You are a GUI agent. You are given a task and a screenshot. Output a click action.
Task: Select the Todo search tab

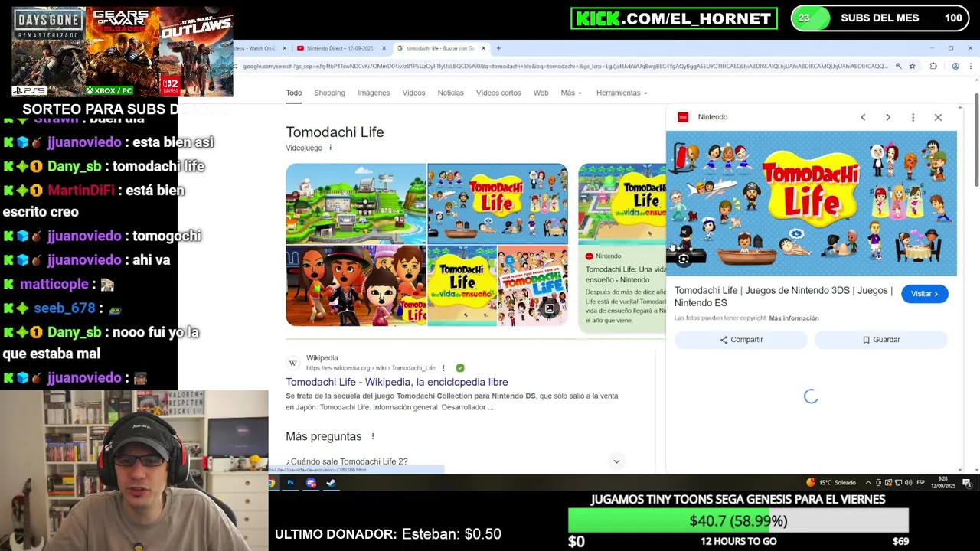pyautogui.click(x=294, y=93)
